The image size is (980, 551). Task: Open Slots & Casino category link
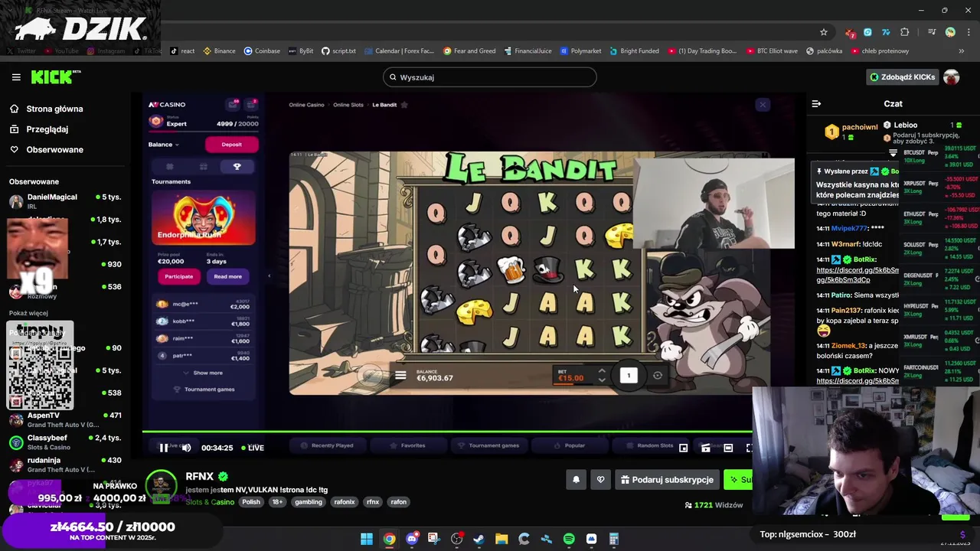210,502
